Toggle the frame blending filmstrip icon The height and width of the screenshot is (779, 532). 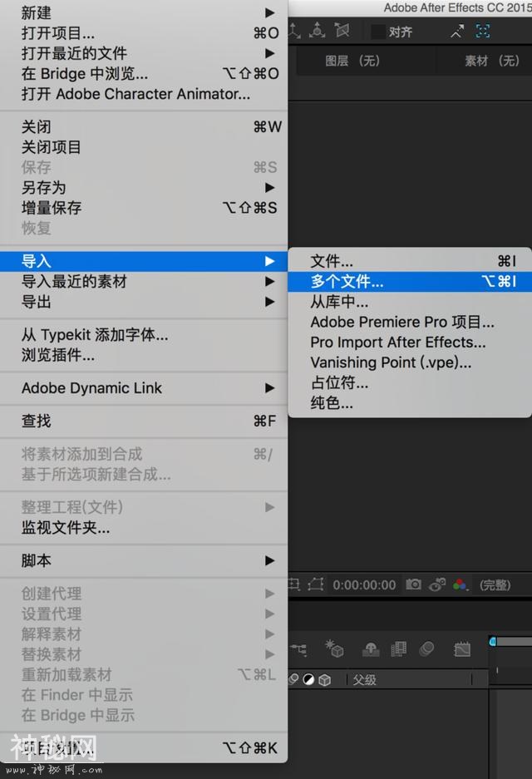(x=398, y=648)
